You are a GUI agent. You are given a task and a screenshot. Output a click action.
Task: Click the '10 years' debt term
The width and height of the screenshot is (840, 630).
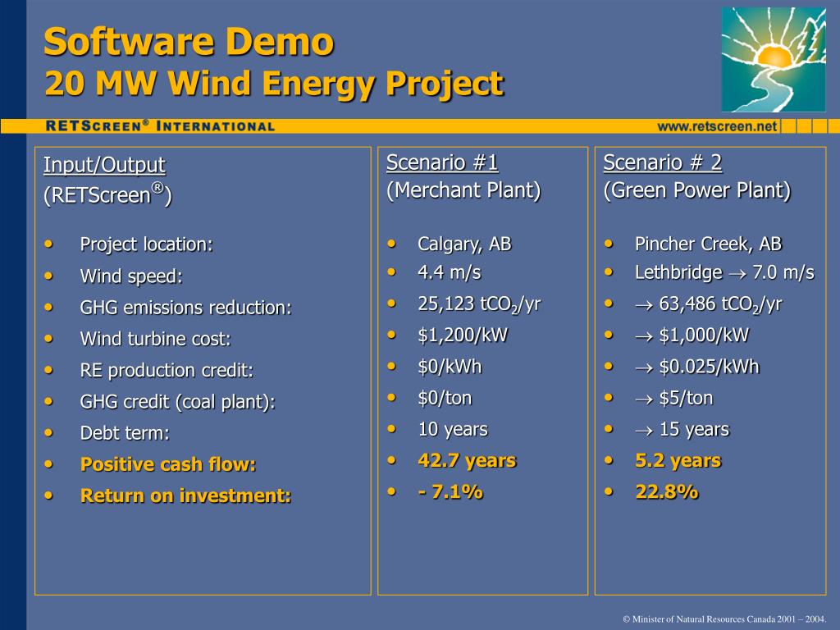coord(453,430)
